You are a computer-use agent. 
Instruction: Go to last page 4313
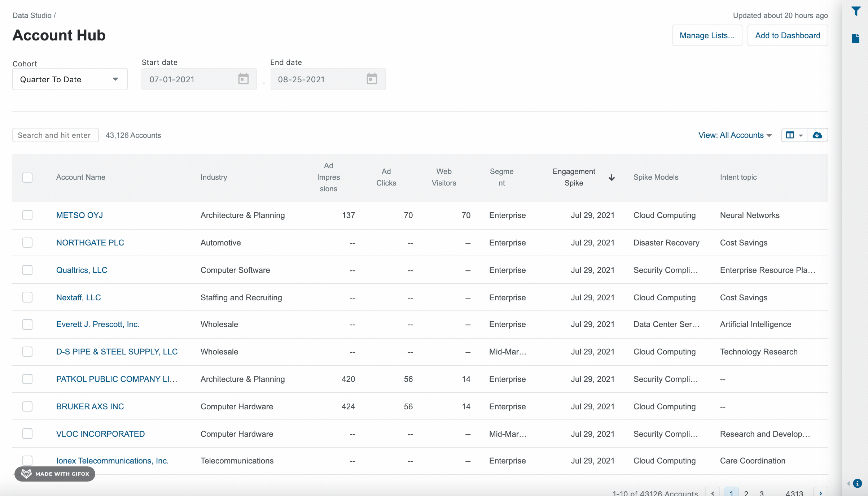point(794,493)
